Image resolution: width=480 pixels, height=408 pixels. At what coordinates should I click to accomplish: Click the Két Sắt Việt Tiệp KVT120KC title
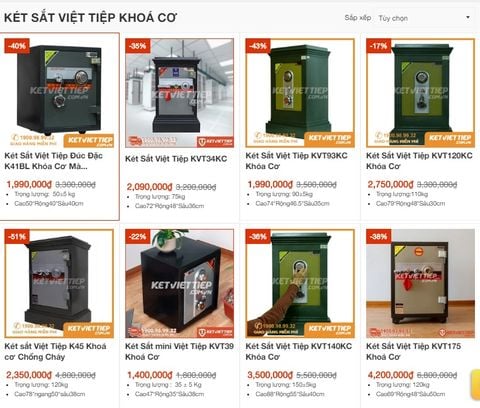point(419,161)
